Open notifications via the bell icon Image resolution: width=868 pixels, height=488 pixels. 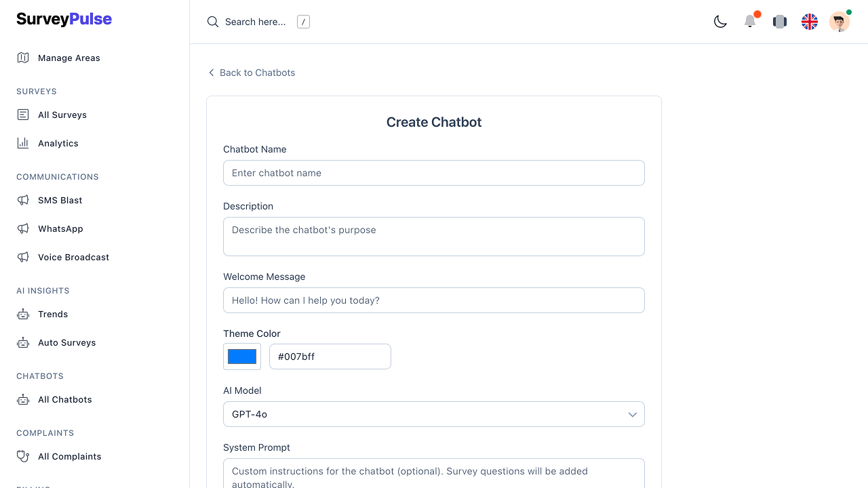point(750,22)
